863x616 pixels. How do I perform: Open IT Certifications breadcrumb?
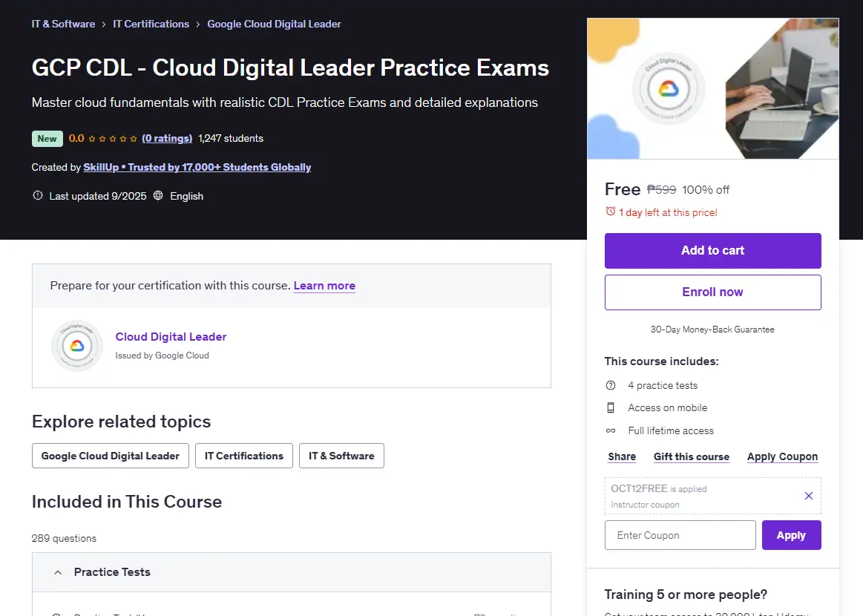tap(151, 24)
